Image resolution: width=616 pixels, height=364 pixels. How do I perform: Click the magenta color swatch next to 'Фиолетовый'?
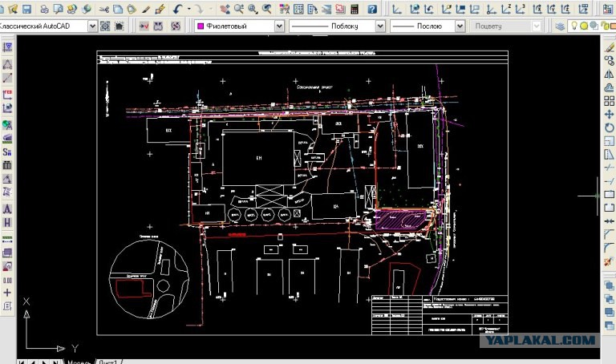tap(201, 26)
